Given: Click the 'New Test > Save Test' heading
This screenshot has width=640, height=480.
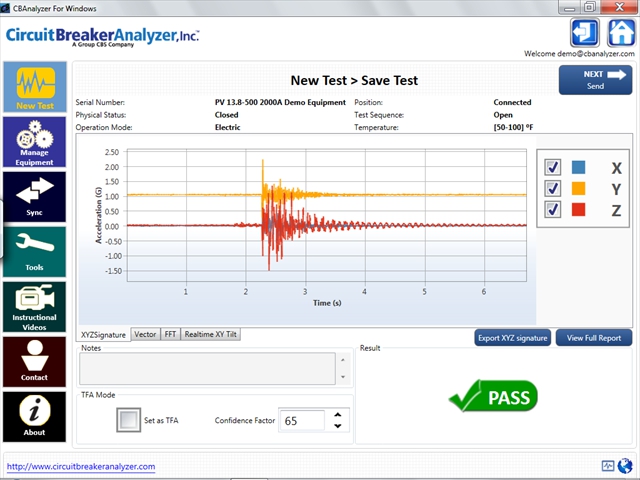Looking at the screenshot, I should (x=354, y=80).
